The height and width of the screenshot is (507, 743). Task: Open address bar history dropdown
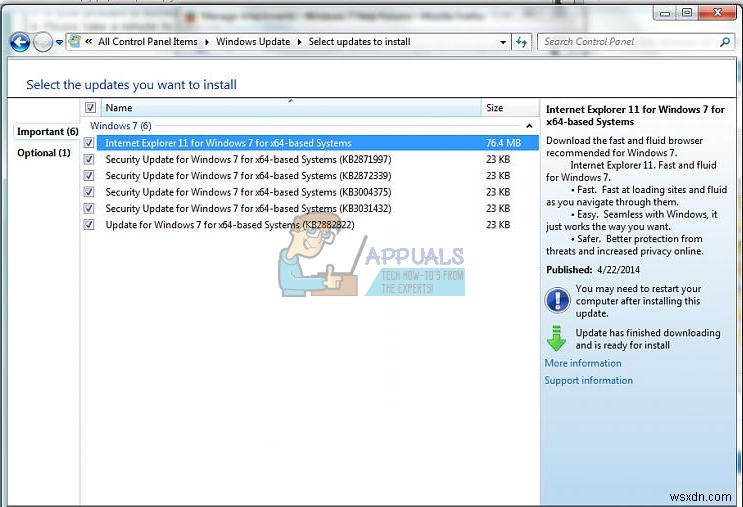coord(503,42)
